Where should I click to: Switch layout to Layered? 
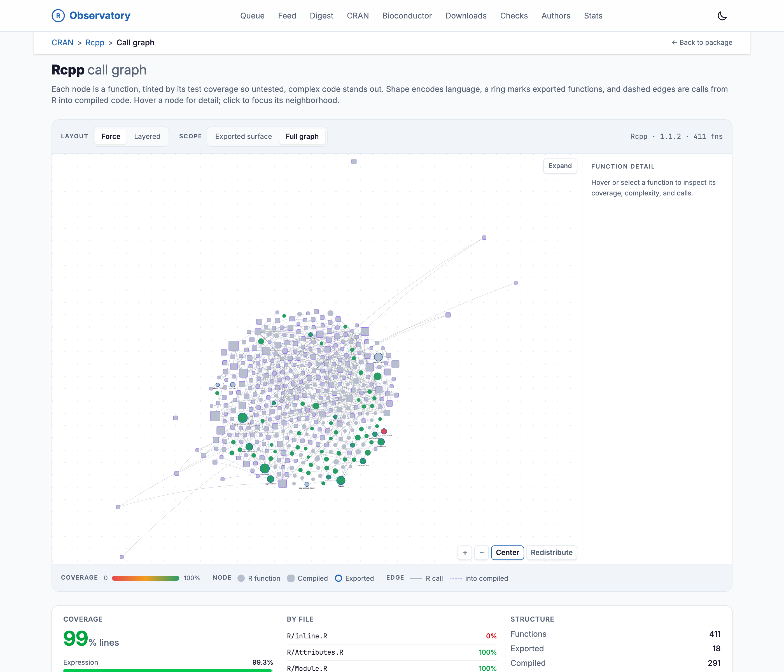[x=147, y=136]
